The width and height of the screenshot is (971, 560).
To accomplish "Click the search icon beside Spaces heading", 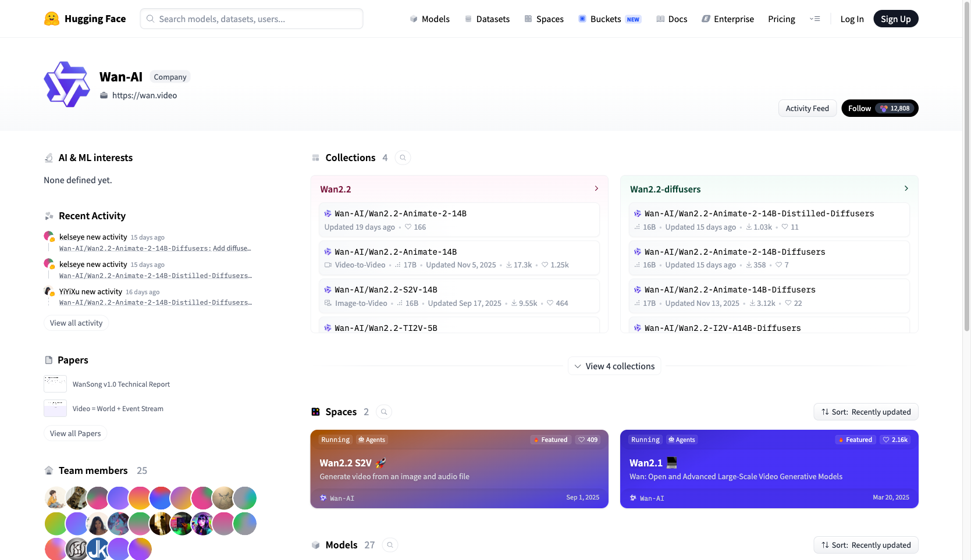I will 384,412.
